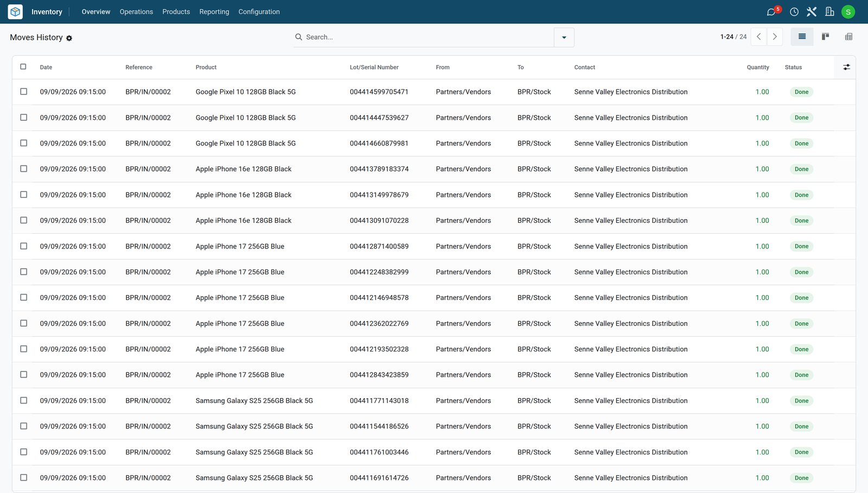Sort by To column header
868x493 pixels.
[521, 67]
